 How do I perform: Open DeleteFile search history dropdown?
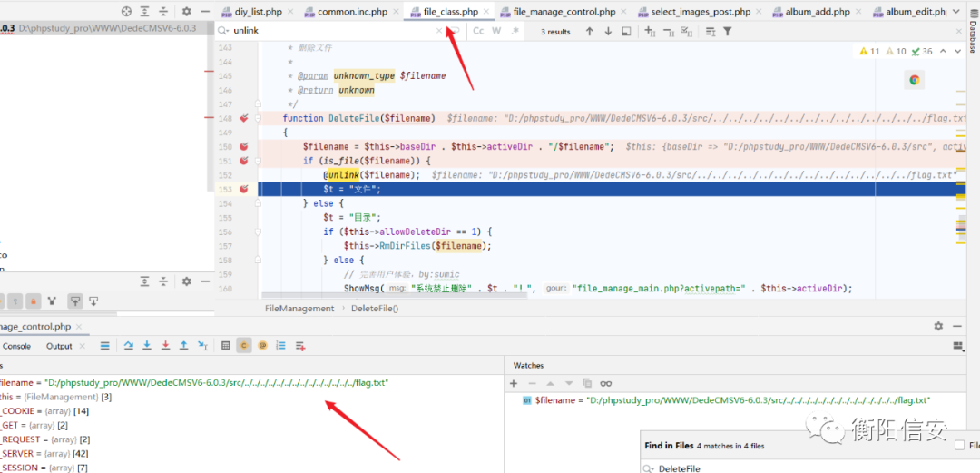click(649, 468)
